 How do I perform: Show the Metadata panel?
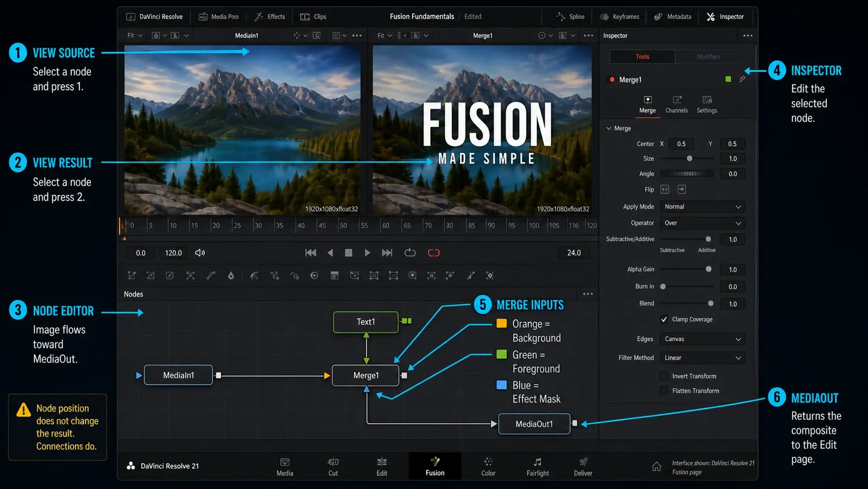click(672, 17)
